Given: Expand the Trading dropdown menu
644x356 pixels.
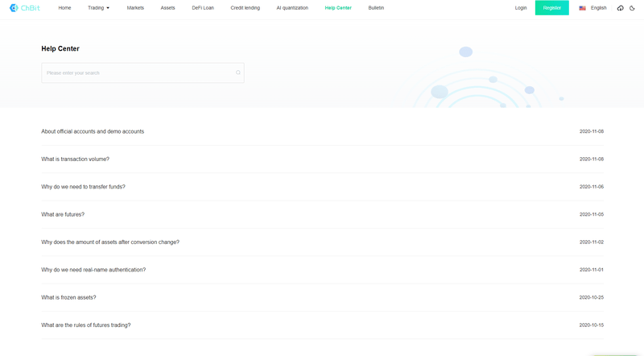Looking at the screenshot, I should tap(98, 8).
